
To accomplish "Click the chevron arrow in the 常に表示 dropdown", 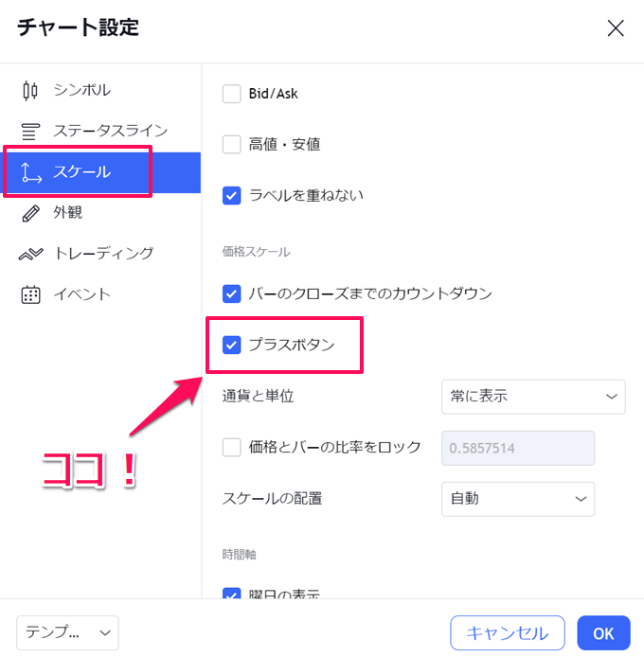I will coord(611,397).
